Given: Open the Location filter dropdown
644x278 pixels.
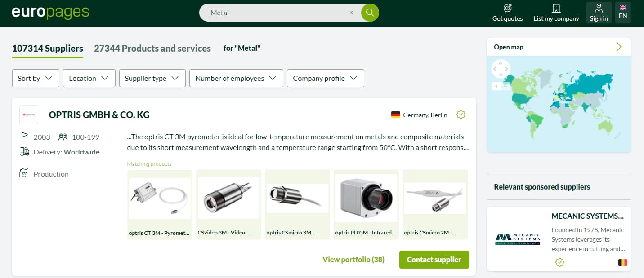Looking at the screenshot, I should coord(89,78).
